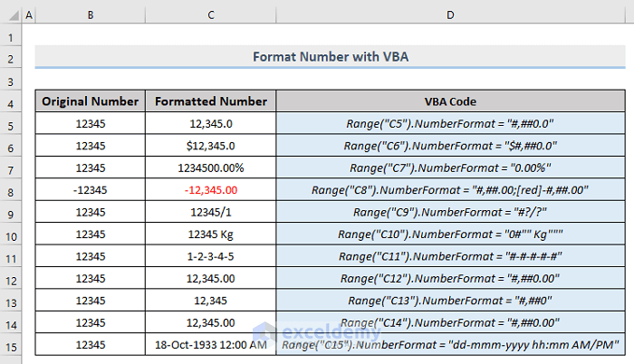Select the "Original Number" header cell

click(x=90, y=101)
